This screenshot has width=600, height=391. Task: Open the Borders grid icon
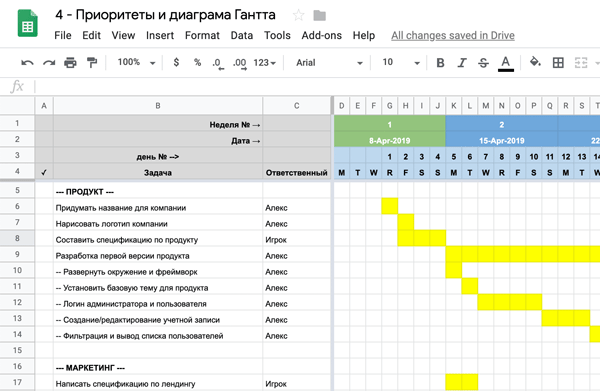coord(558,62)
